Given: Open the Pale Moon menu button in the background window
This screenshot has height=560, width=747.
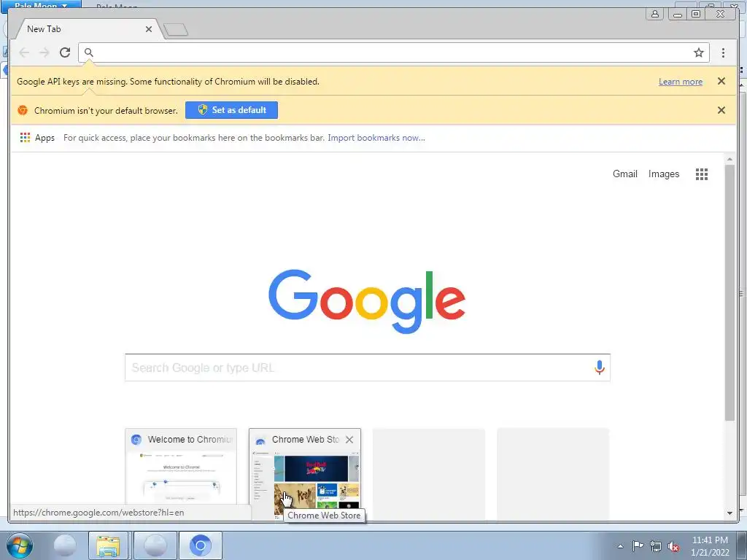Looking at the screenshot, I should click(x=41, y=5).
